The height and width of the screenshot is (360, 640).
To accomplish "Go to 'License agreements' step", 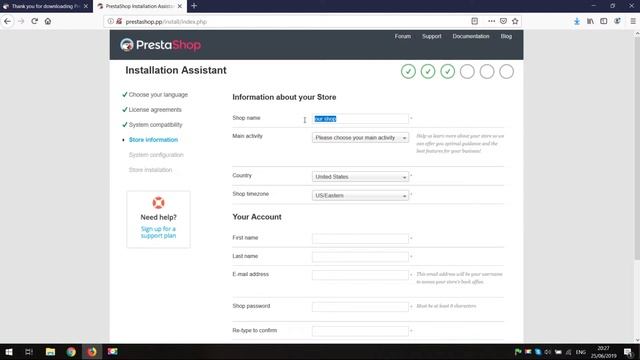I will pyautogui.click(x=155, y=110).
